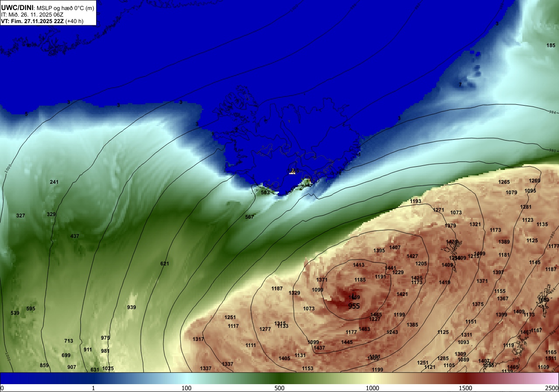
Task: Click the freezing level value 1389
Action: (x=504, y=242)
